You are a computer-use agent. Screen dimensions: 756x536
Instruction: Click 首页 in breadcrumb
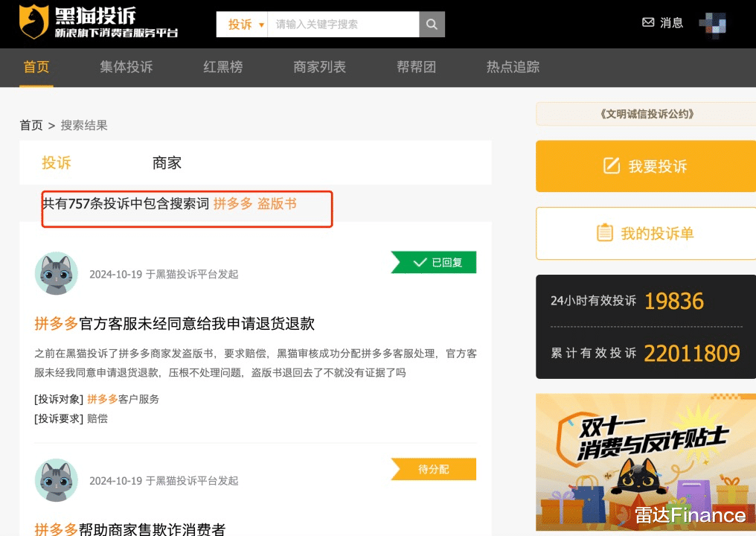[31, 125]
